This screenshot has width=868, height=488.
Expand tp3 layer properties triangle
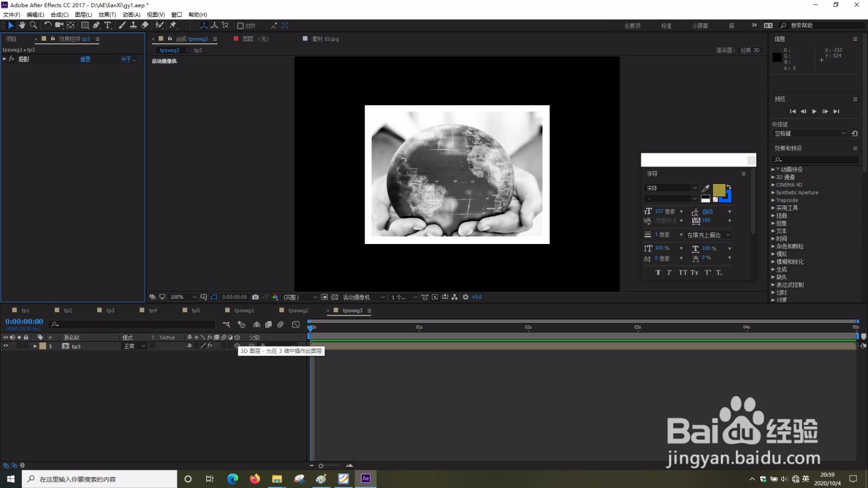(x=35, y=346)
